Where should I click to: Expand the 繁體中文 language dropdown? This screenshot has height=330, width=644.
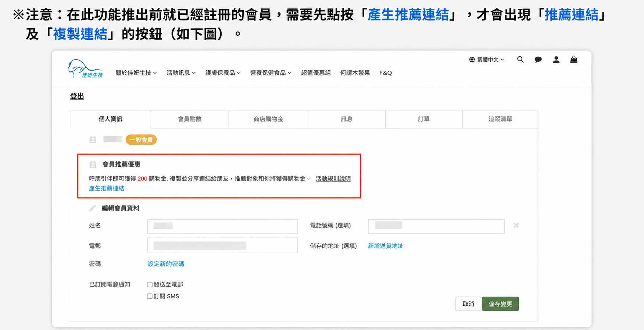tap(487, 60)
